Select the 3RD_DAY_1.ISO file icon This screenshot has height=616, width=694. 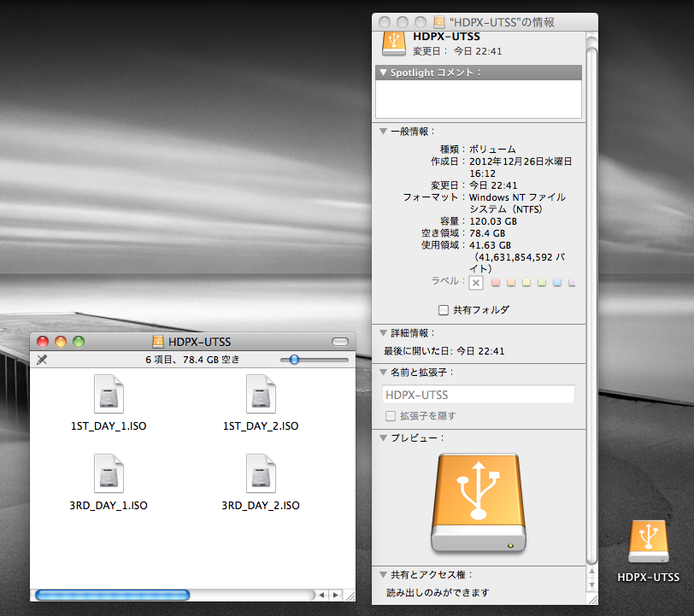[109, 473]
